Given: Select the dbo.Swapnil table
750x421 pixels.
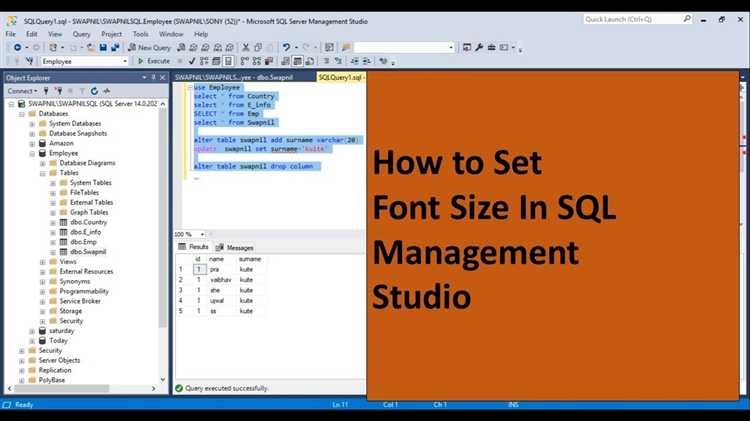Looking at the screenshot, I should (91, 251).
